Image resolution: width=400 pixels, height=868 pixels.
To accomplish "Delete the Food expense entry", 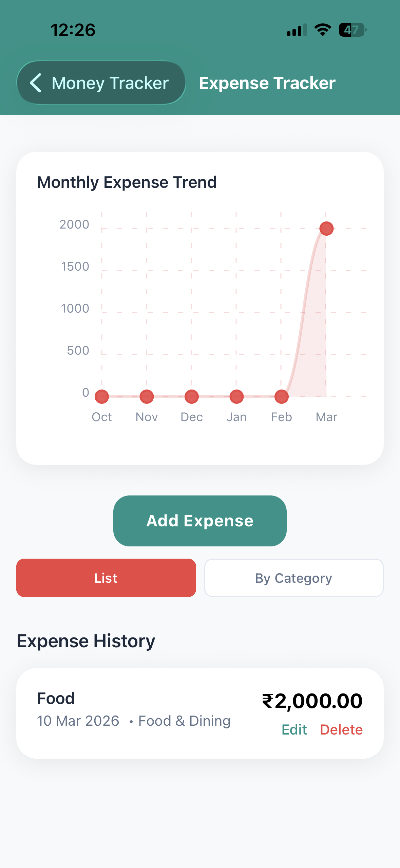I will (x=341, y=729).
